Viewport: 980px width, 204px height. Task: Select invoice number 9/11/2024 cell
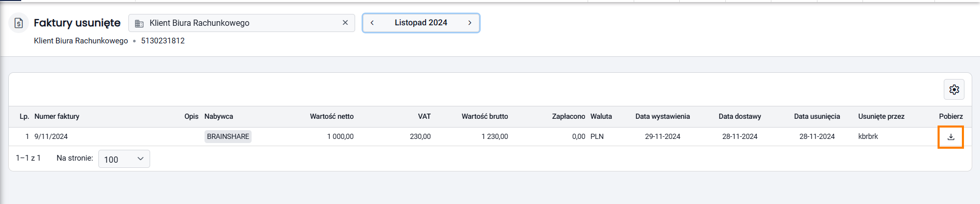tap(51, 136)
